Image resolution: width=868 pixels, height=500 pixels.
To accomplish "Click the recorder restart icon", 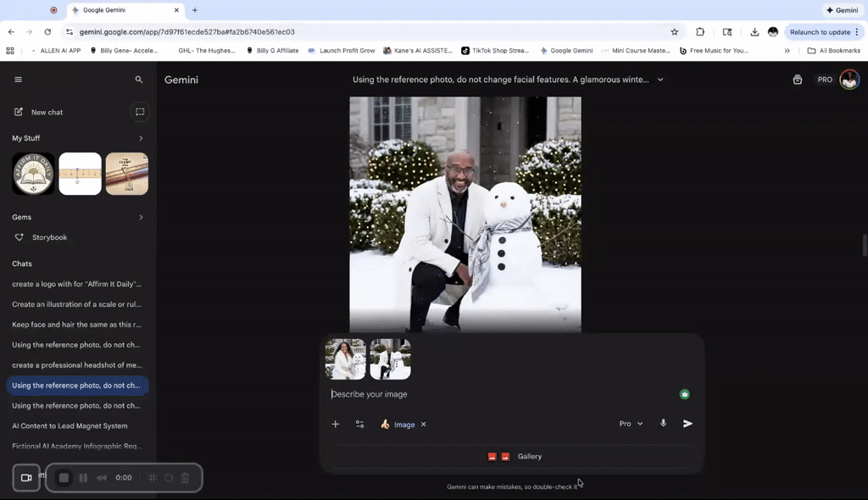I will (169, 478).
